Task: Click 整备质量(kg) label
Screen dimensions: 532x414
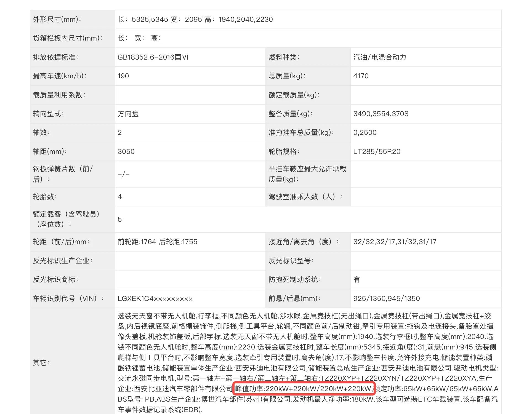Action: tap(291, 114)
